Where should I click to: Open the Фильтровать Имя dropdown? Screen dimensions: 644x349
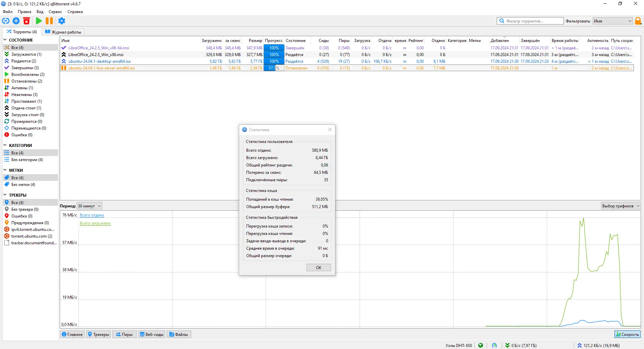click(x=612, y=21)
